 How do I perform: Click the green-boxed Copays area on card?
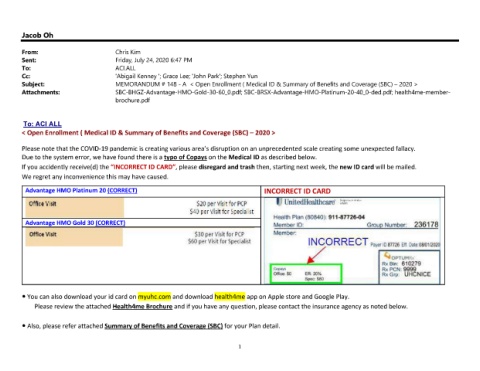(x=306, y=274)
